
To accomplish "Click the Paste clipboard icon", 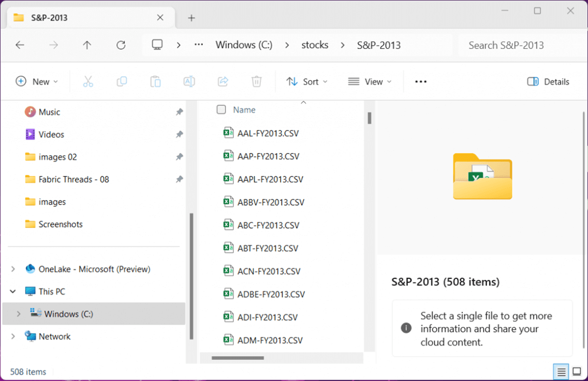I will tap(155, 82).
